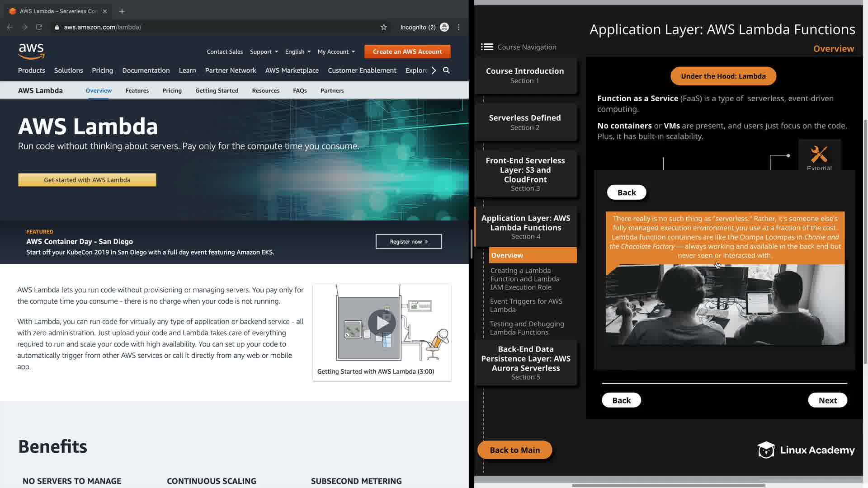
Task: Expand the My Account dropdown
Action: 336,52
